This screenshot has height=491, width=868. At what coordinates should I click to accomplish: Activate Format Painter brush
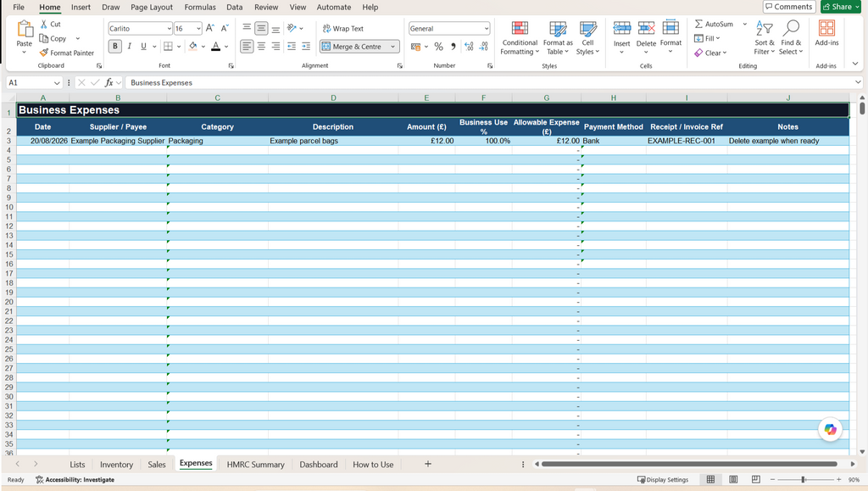pyautogui.click(x=44, y=53)
